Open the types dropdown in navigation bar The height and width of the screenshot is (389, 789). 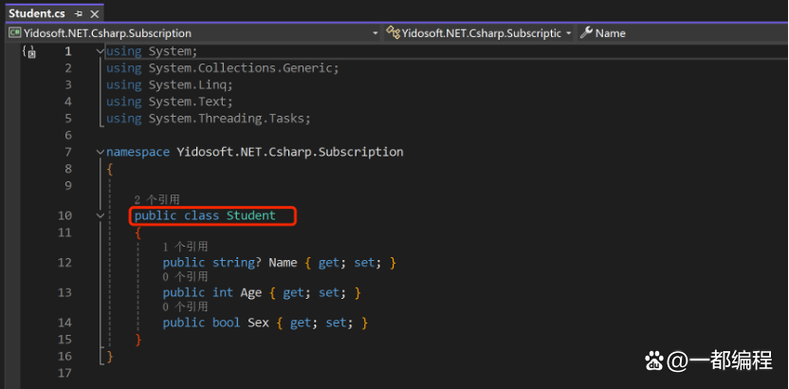(x=479, y=33)
